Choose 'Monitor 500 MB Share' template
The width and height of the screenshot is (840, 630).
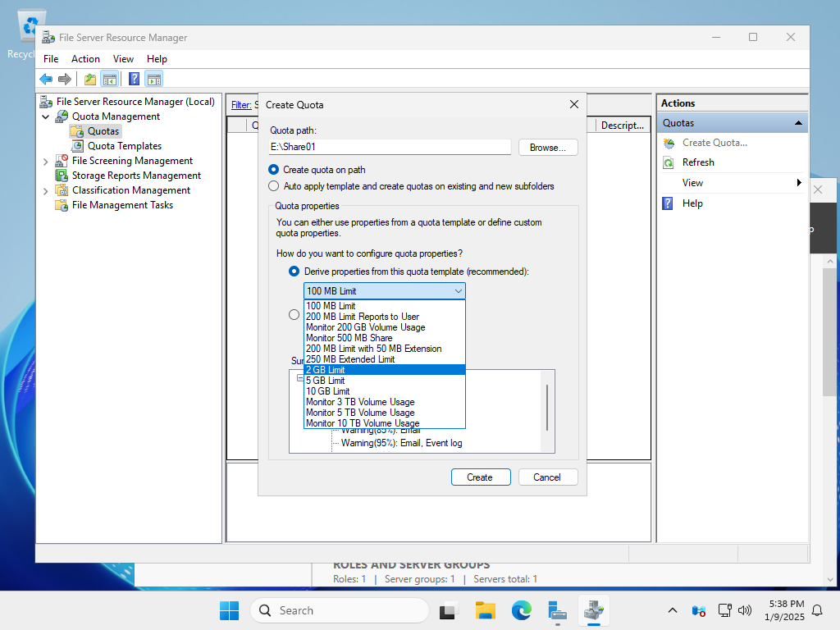384,338
